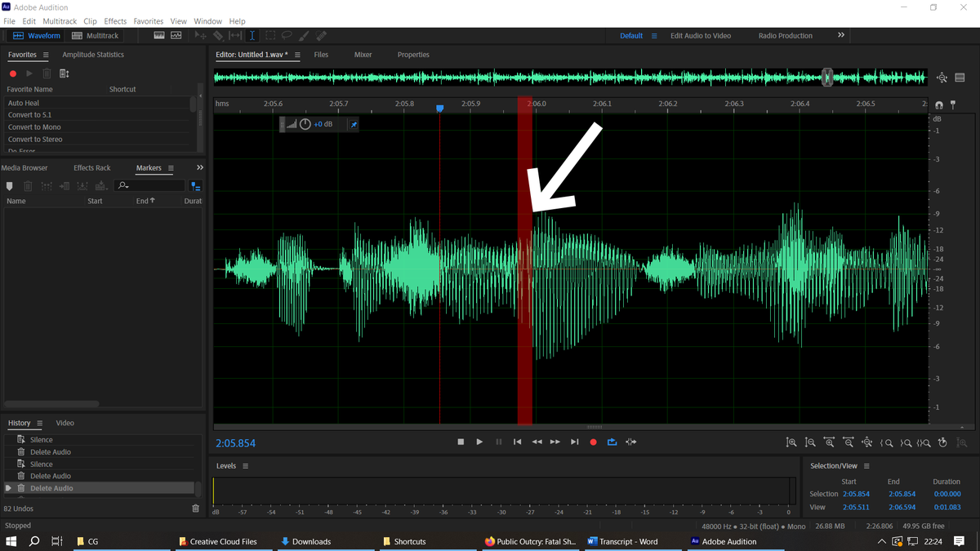Viewport: 980px width, 551px height.
Task: Select the Razor tool in toolbar
Action: 217,36
